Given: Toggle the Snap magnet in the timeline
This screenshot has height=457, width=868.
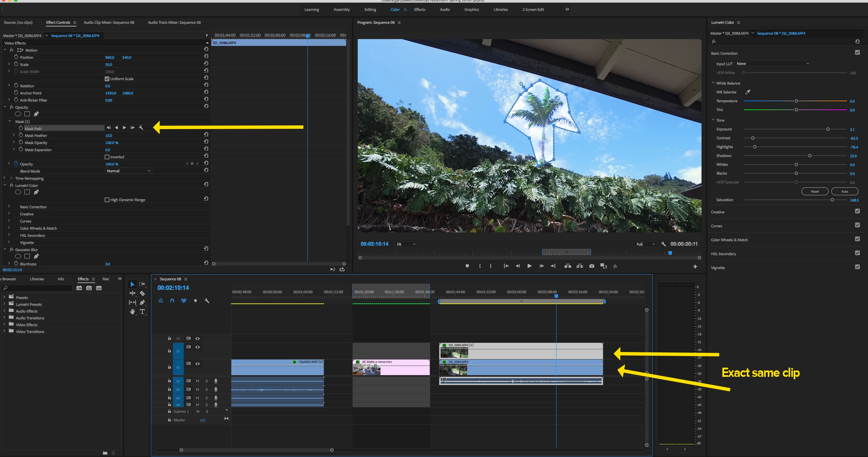Looking at the screenshot, I should tap(172, 301).
